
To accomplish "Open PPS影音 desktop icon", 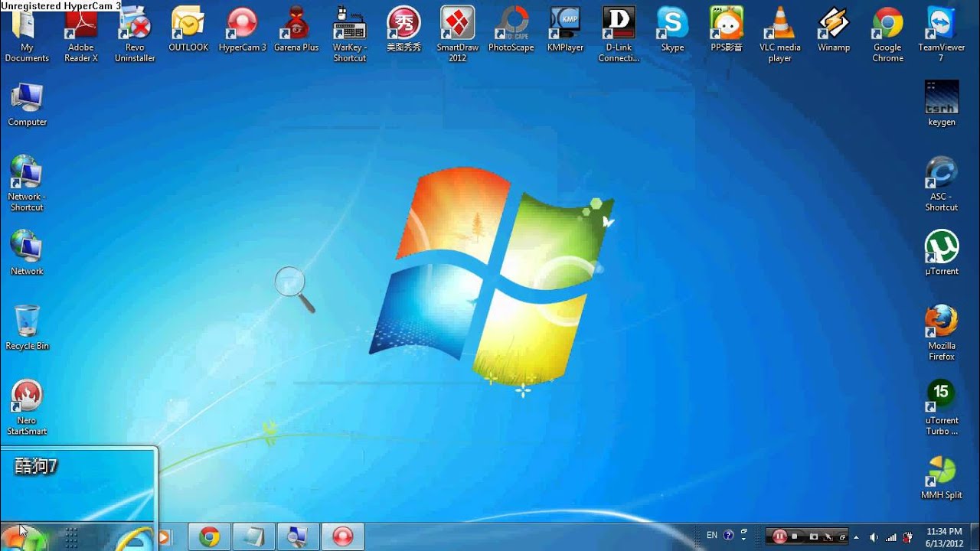I will pyautogui.click(x=727, y=29).
